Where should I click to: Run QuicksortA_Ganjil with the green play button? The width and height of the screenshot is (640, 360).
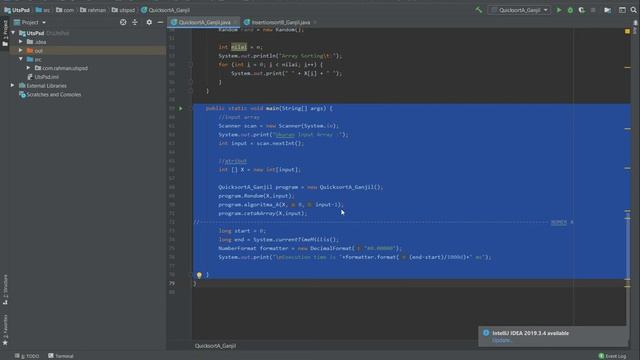click(559, 10)
